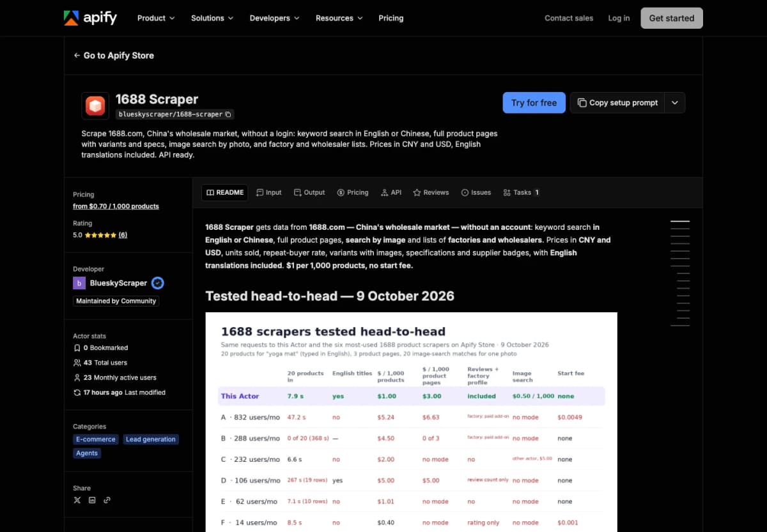This screenshot has width=767, height=532.
Task: Expand the Solutions menu
Action: [x=212, y=18]
